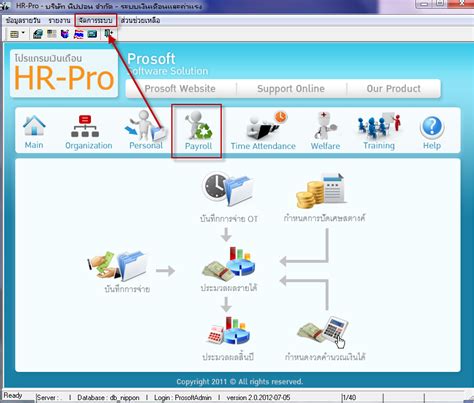Open the Payroll module
This screenshot has height=403, width=474.
(x=197, y=131)
